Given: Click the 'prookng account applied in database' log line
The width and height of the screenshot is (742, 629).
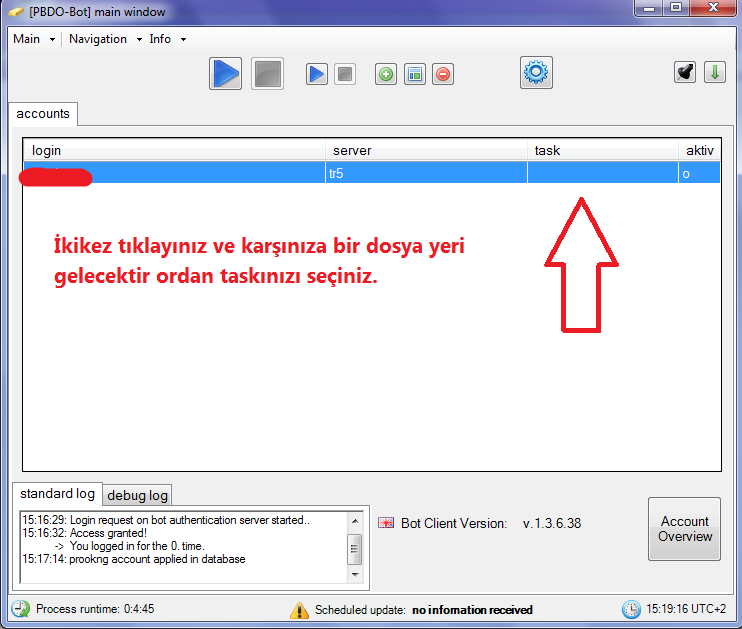Looking at the screenshot, I should (134, 559).
